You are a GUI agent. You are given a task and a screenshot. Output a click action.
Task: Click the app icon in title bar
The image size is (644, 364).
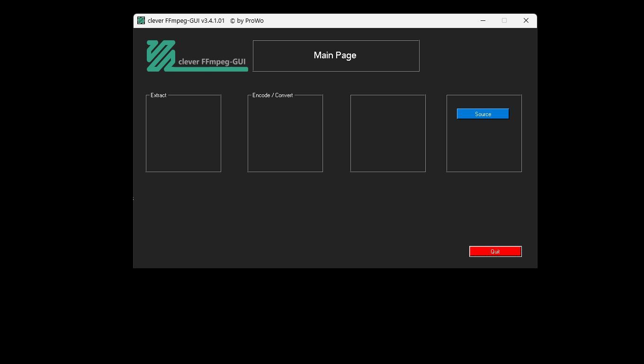[x=141, y=20]
